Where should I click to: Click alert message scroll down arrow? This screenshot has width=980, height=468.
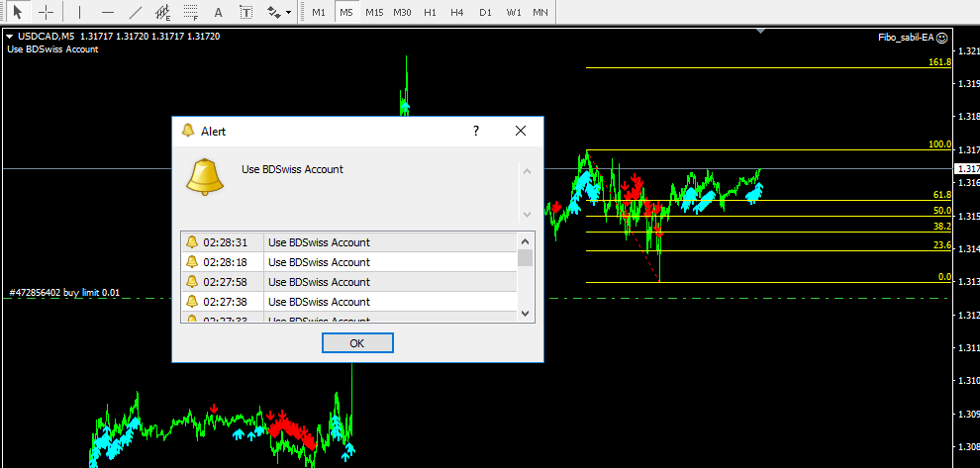pyautogui.click(x=527, y=214)
